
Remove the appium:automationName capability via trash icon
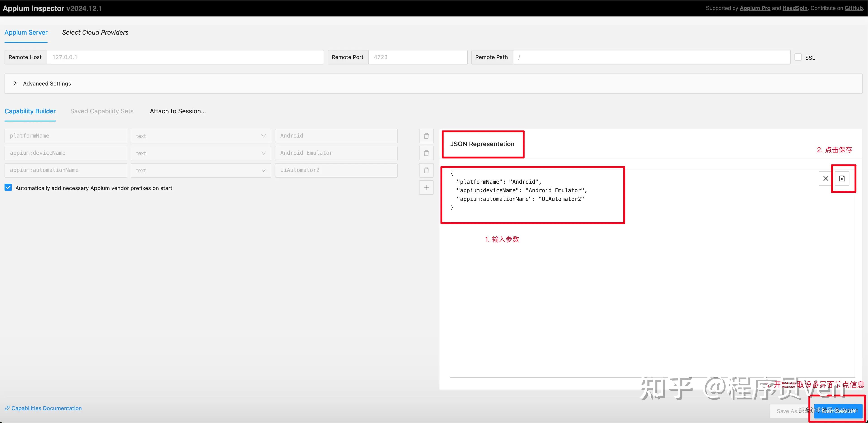tap(426, 170)
